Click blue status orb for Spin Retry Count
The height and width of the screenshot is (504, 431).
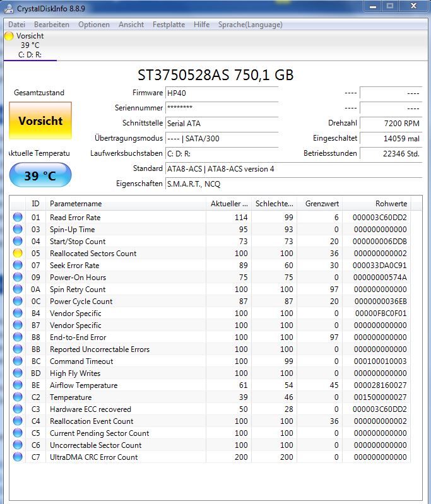[x=18, y=290]
